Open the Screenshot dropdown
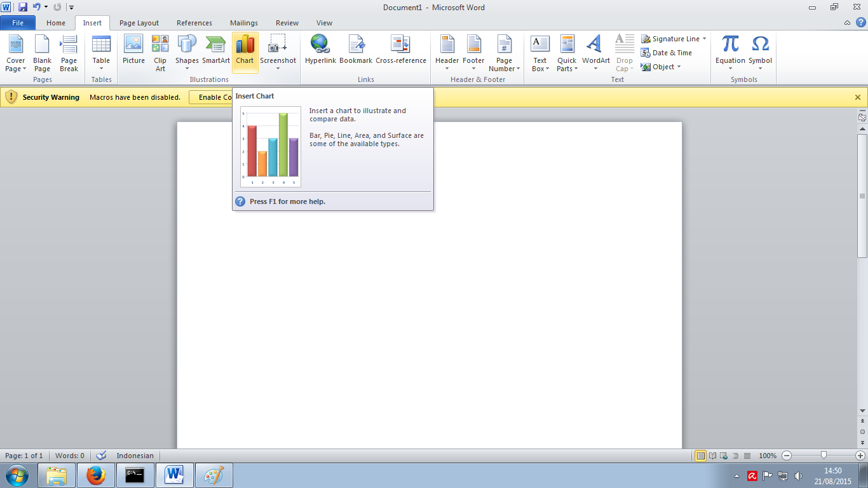Image resolution: width=868 pixels, height=488 pixels. pyautogui.click(x=278, y=53)
